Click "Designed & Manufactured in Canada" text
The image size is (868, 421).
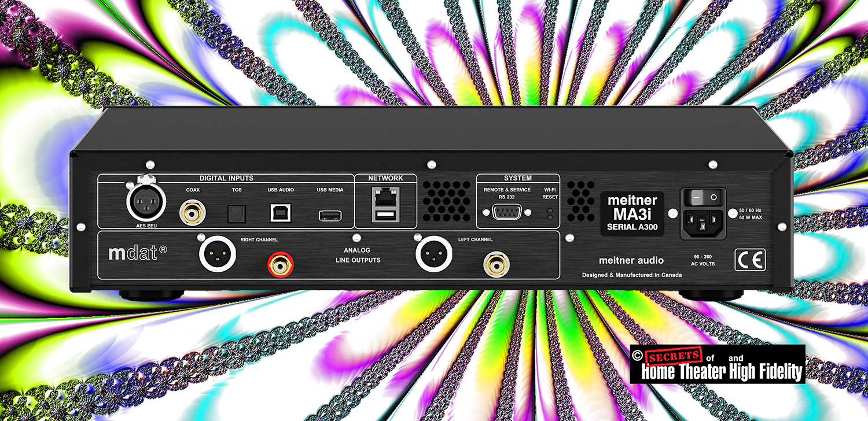(x=632, y=275)
